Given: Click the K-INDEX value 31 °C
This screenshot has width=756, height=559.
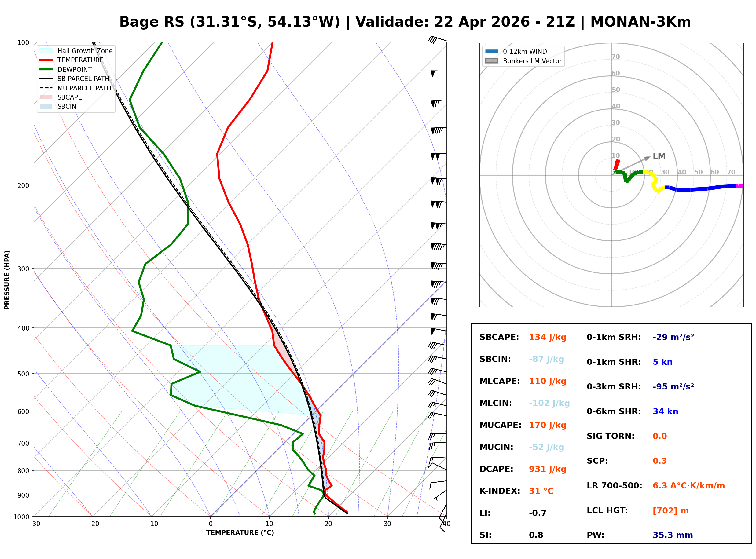Looking at the screenshot, I should (x=541, y=492).
